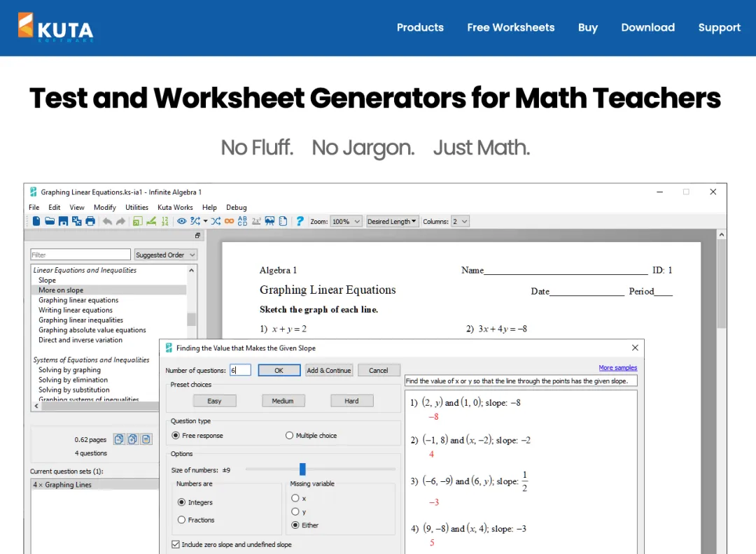Click the save disk toolbar icon
Screen dimensions: 756x554
point(63,221)
